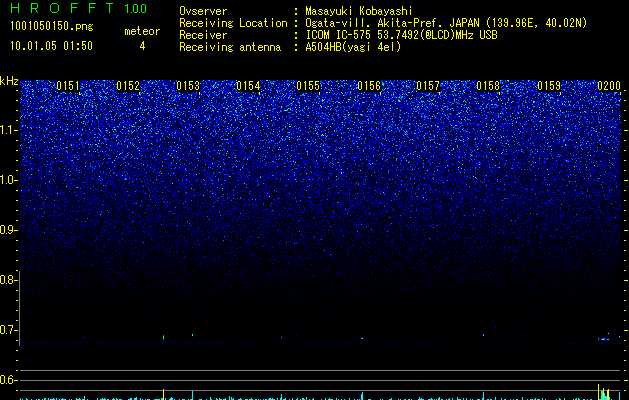Viewport: 629px width, 400px height.
Task: Click time marker 0200
Action: point(609,86)
